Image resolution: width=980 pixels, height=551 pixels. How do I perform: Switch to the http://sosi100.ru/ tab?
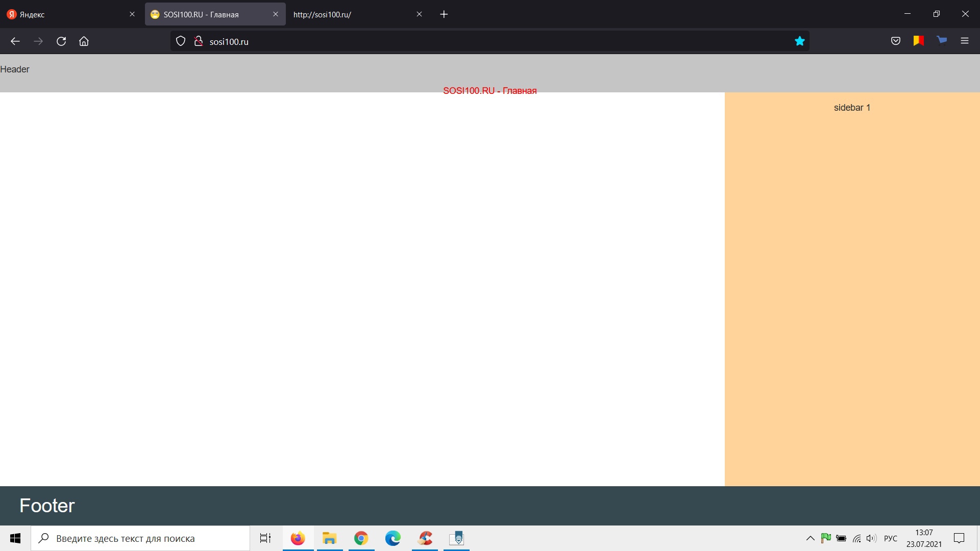(347, 14)
